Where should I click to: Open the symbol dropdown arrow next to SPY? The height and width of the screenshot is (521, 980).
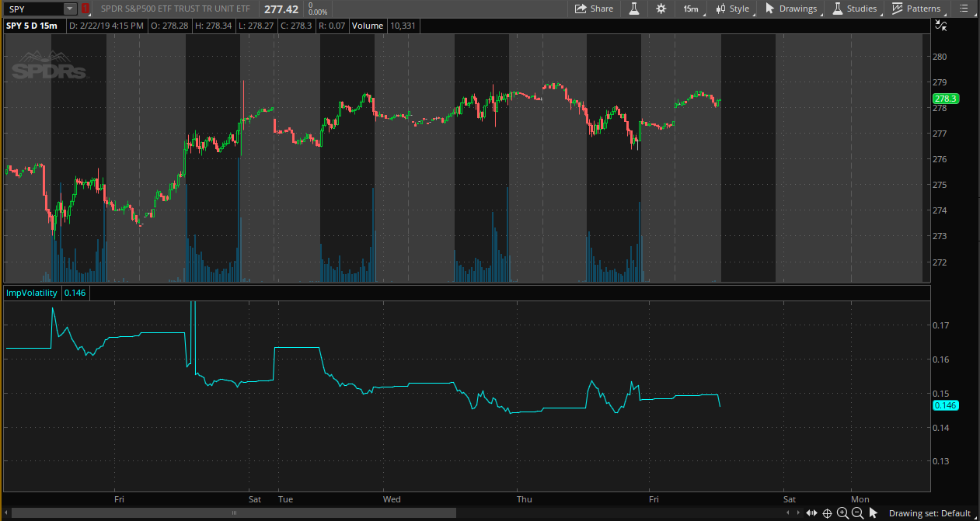coord(70,9)
